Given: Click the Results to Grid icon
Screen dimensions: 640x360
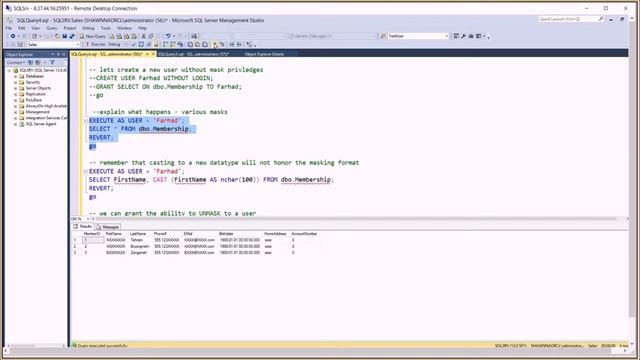Looking at the screenshot, I should (x=198, y=44).
